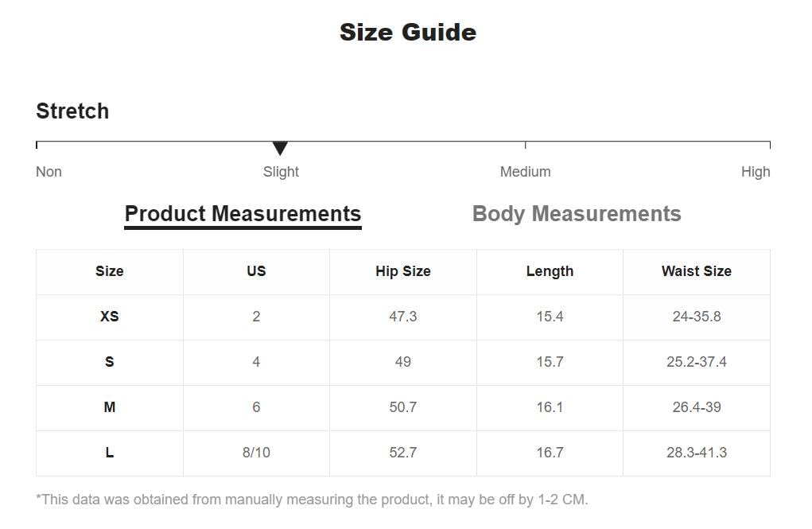The height and width of the screenshot is (529, 812).
Task: Select the M size row label
Action: pyautogui.click(x=110, y=407)
